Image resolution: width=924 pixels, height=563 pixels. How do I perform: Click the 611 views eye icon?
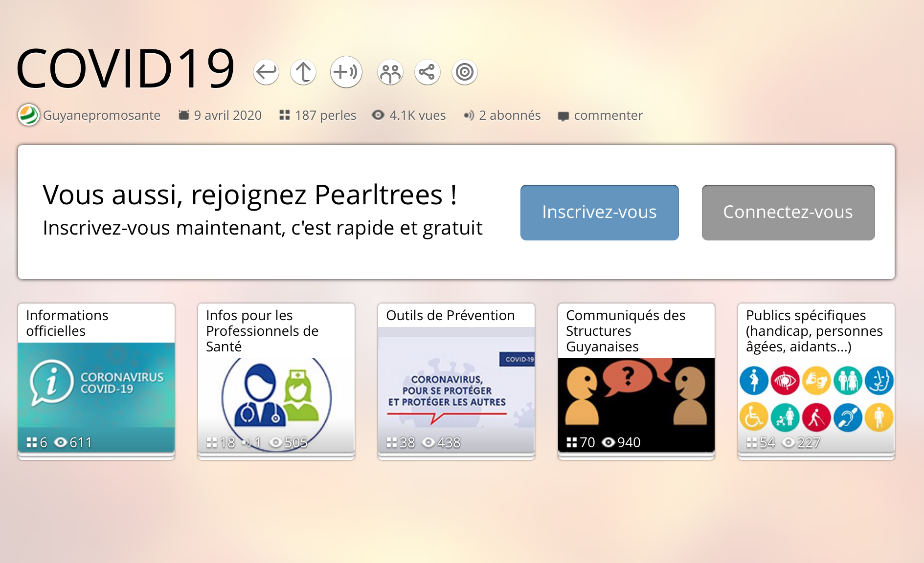[x=61, y=442]
